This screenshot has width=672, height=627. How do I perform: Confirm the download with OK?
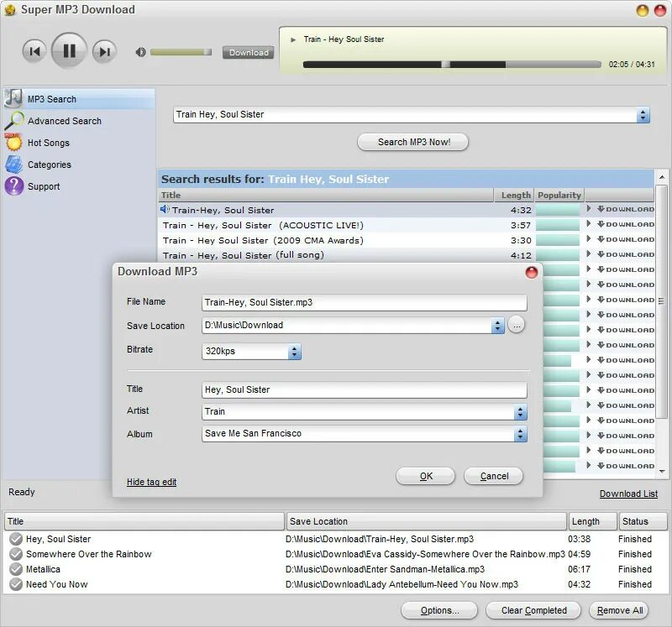[x=426, y=476]
